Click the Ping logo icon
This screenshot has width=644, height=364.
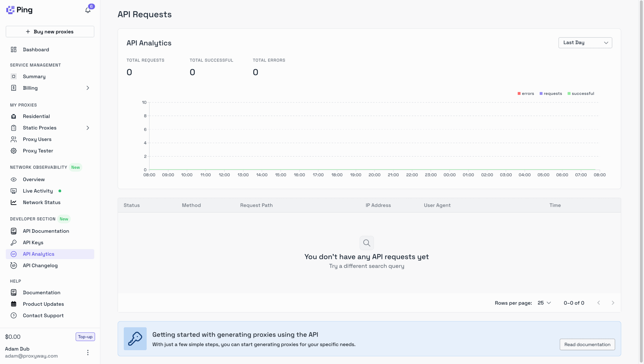tap(10, 10)
